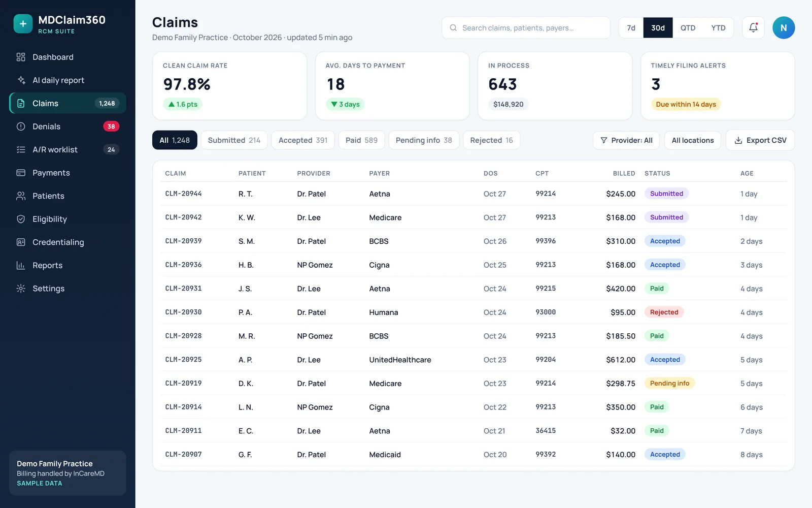This screenshot has height=508, width=812.
Task: Open the user avatar N menu
Action: 784,28
